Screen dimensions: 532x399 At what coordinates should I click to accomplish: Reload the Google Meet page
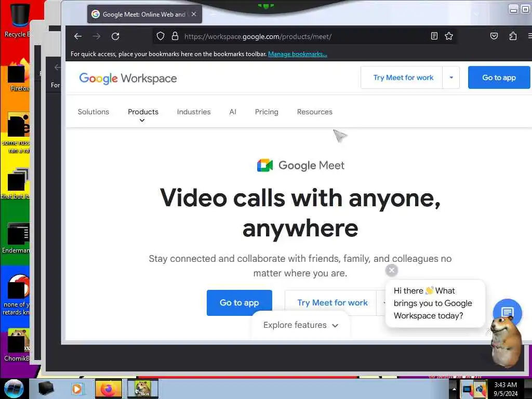click(x=115, y=36)
